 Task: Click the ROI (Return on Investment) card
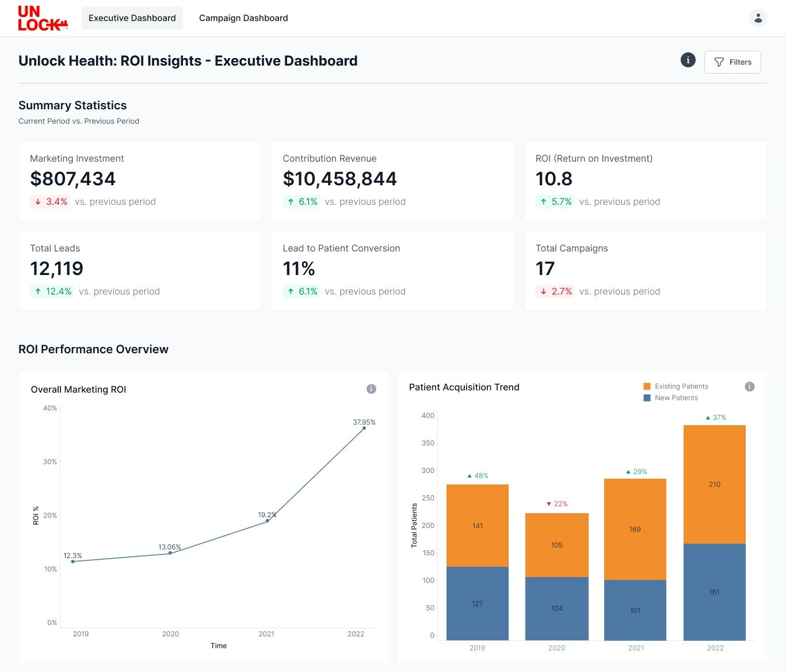pyautogui.click(x=646, y=181)
